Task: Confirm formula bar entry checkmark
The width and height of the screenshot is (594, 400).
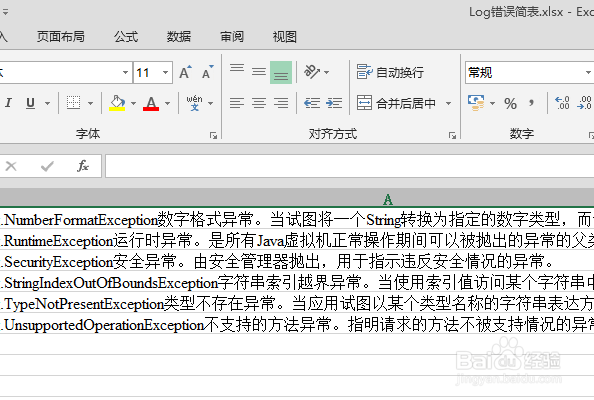Action: 47,166
